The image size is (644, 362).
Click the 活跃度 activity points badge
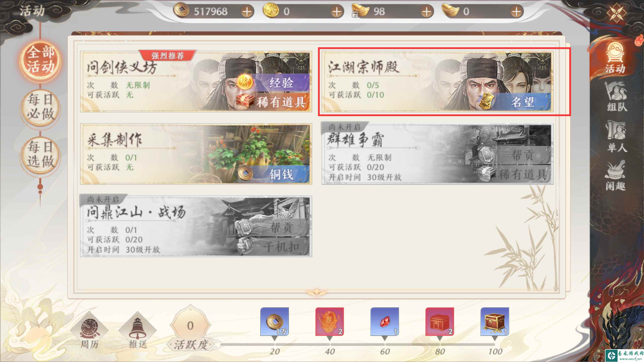click(x=190, y=329)
